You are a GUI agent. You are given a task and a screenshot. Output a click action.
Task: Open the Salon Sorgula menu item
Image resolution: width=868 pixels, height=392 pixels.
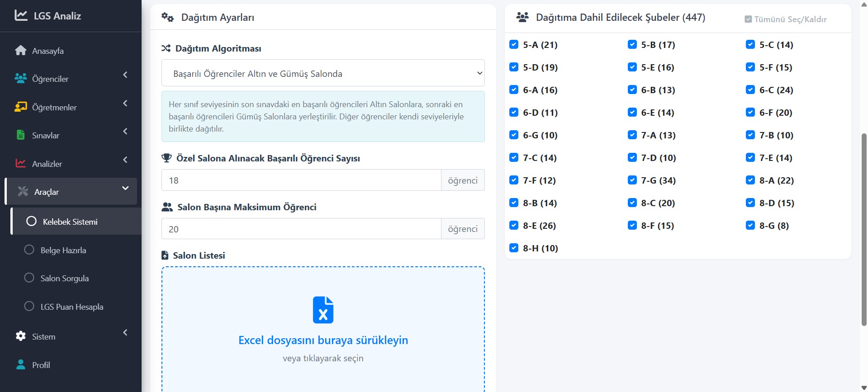click(65, 278)
